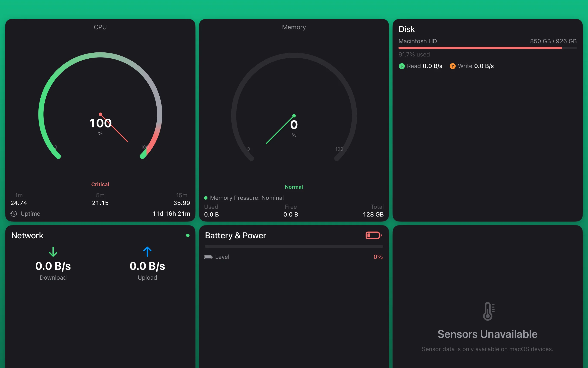Click the Memory card title
588x368 pixels.
(294, 27)
